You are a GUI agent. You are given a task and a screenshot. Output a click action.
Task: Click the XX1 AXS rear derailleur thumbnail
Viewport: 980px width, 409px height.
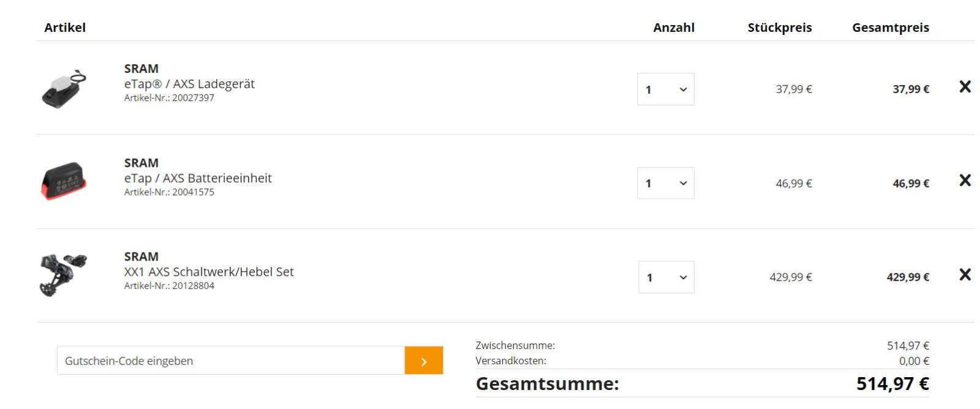pyautogui.click(x=64, y=275)
